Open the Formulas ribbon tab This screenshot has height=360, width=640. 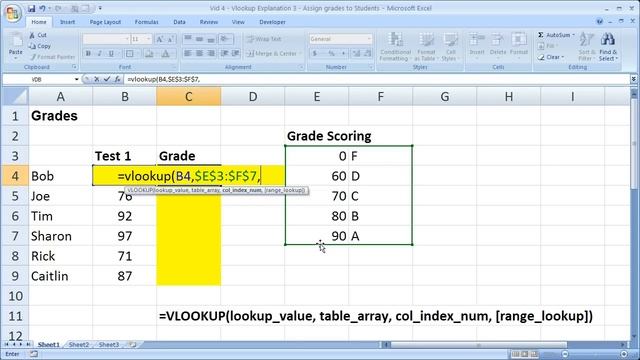[x=147, y=22]
